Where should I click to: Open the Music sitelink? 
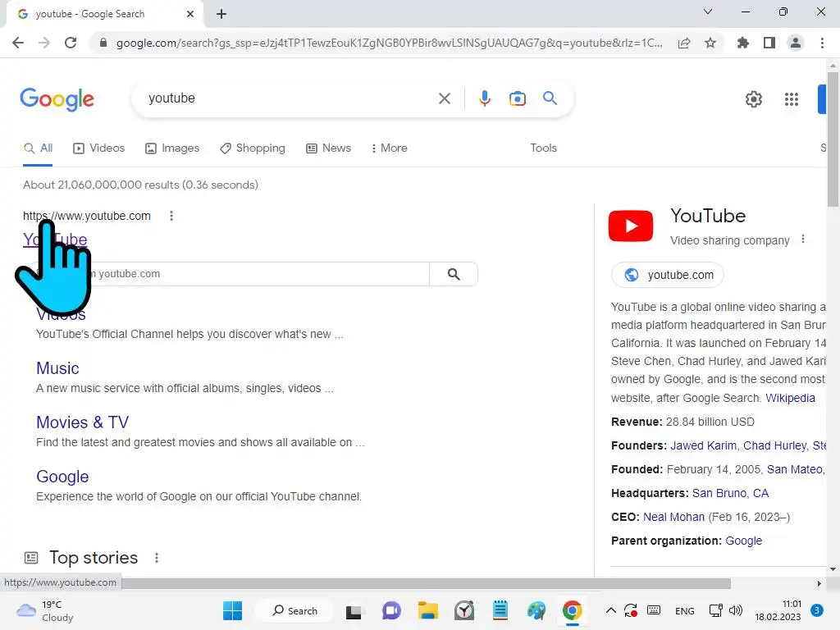(x=57, y=368)
